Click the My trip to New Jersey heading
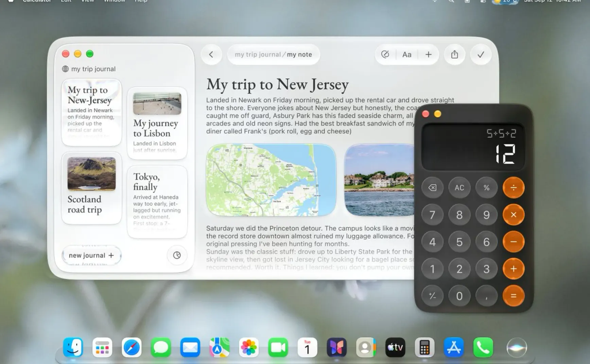 (x=277, y=84)
